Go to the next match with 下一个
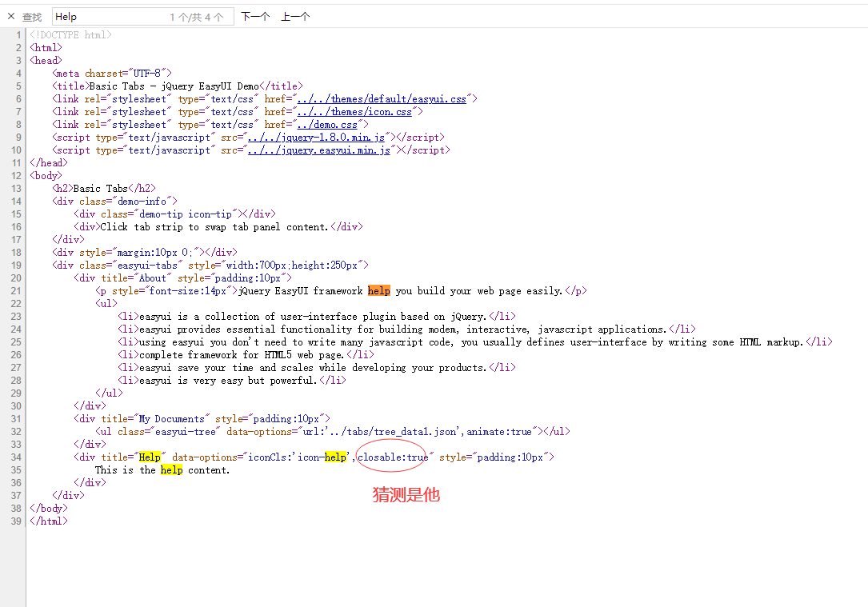868x607 pixels. point(255,17)
